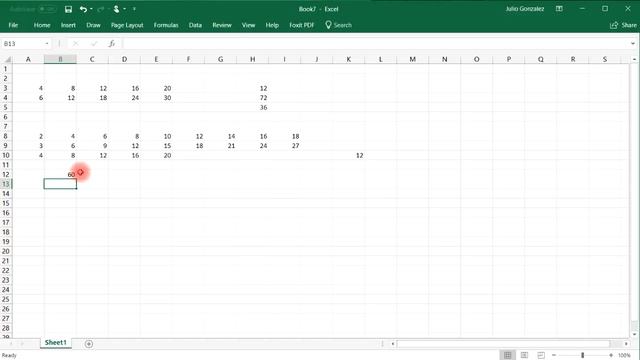Screen dimensions: 640x360
Task: Click into the formula bar
Action: click(x=375, y=44)
